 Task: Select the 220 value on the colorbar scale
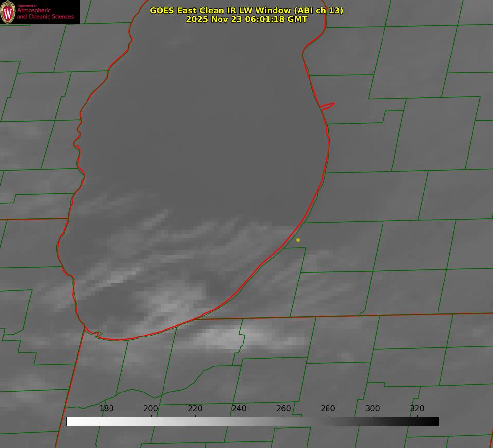(x=195, y=408)
